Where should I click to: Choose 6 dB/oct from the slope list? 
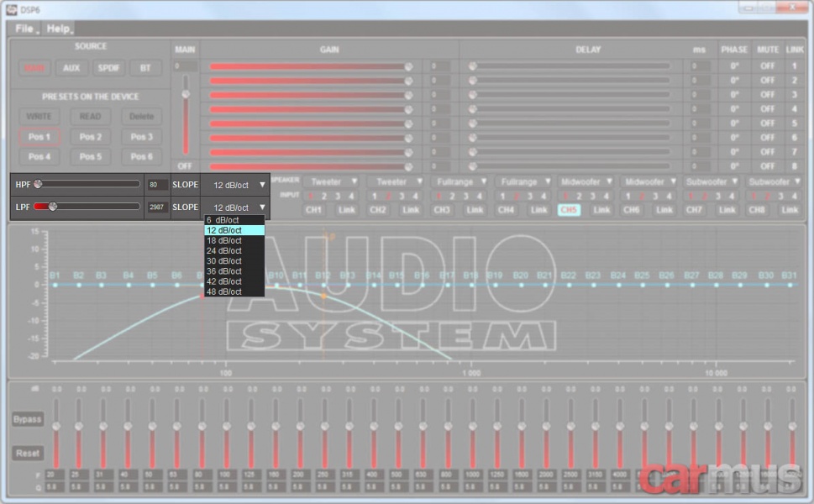(234, 220)
